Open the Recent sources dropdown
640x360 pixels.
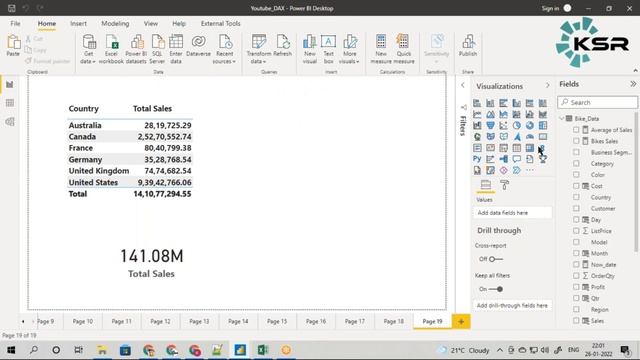[x=224, y=58]
